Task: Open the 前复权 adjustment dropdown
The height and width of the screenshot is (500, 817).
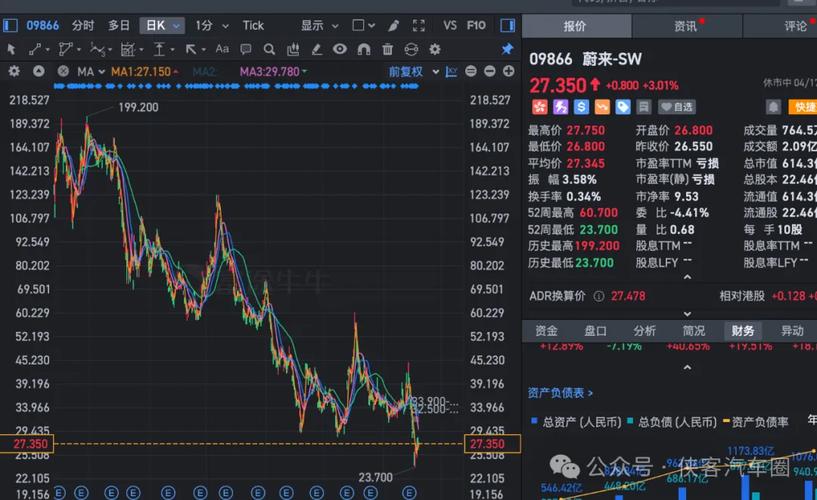Action: tap(413, 72)
